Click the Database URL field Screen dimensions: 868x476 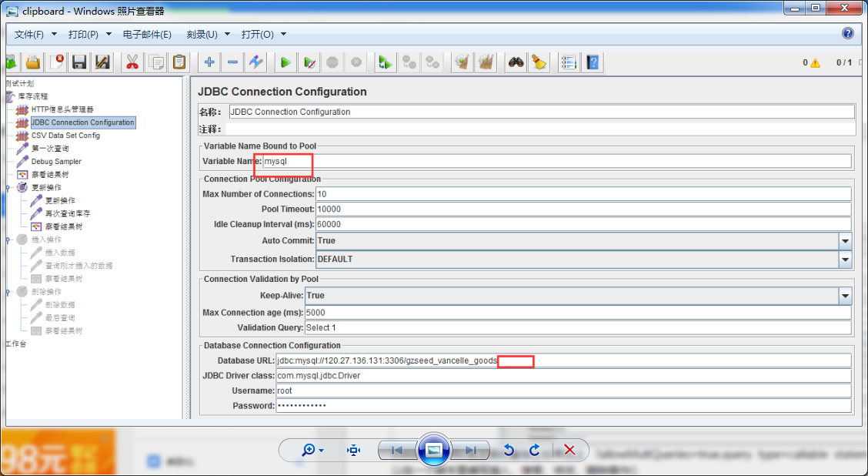[x=563, y=360]
